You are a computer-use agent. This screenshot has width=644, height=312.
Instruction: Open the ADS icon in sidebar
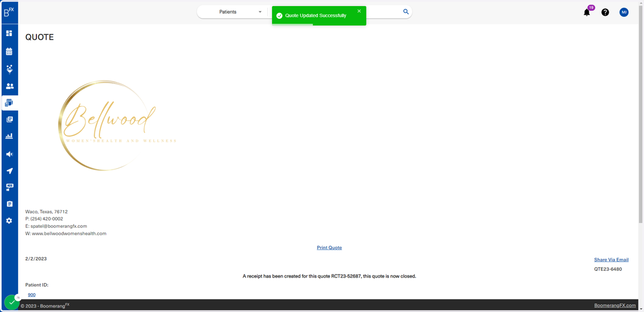coord(9,187)
